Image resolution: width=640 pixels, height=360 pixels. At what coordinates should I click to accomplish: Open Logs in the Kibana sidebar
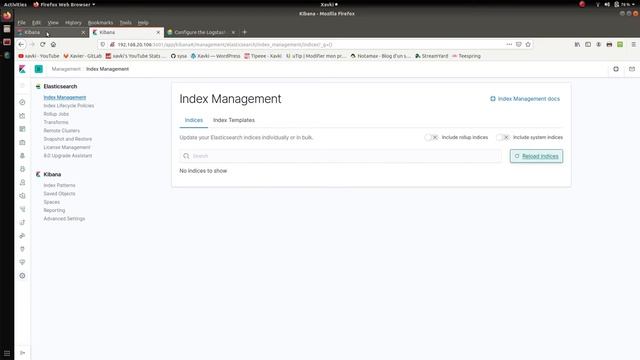(x=22, y=196)
